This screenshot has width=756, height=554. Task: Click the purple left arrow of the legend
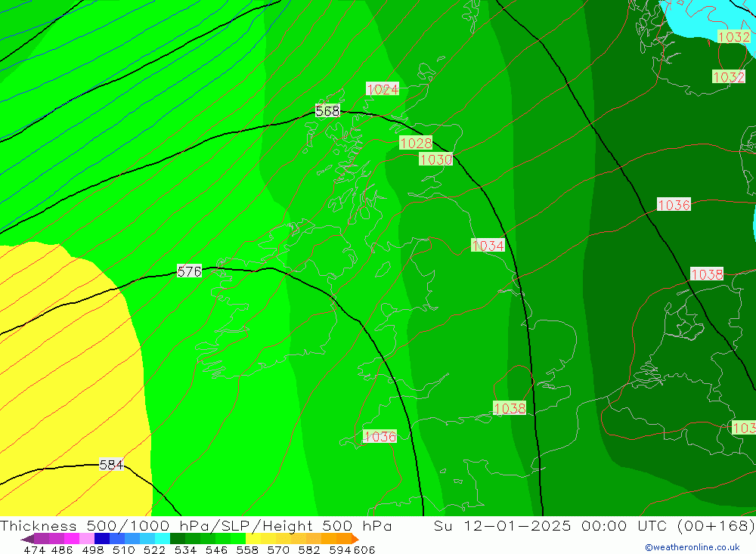click(27, 539)
